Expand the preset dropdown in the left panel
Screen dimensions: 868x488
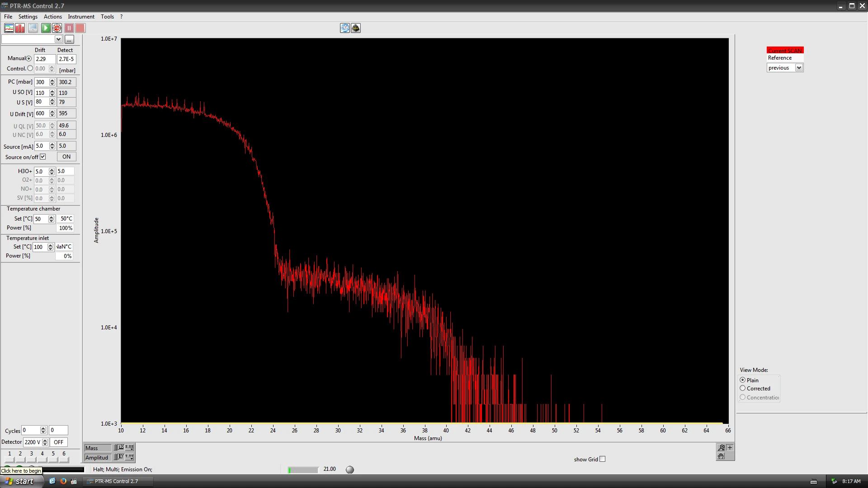pos(58,39)
